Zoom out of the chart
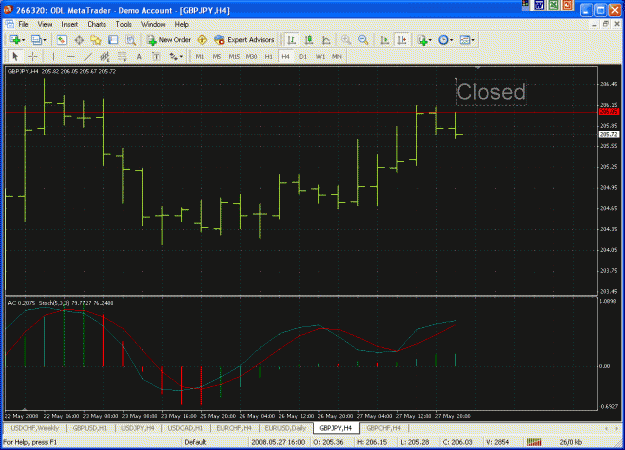The width and height of the screenshot is (625, 450). [x=363, y=40]
